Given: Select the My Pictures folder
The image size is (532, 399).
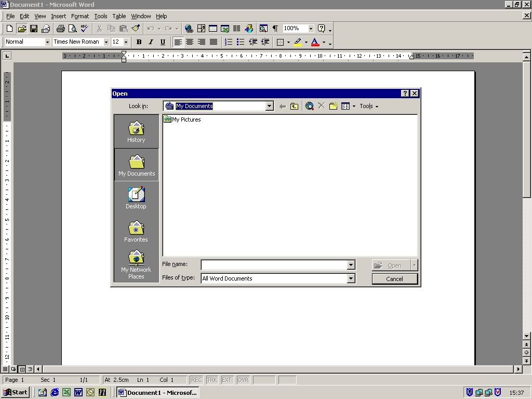Looking at the screenshot, I should coord(182,119).
